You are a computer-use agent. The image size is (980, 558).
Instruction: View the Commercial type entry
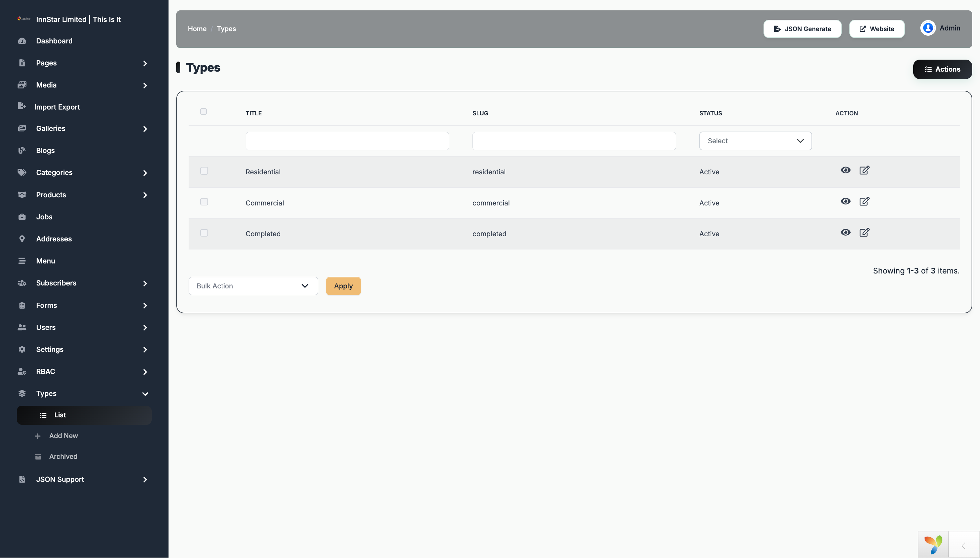pos(846,201)
